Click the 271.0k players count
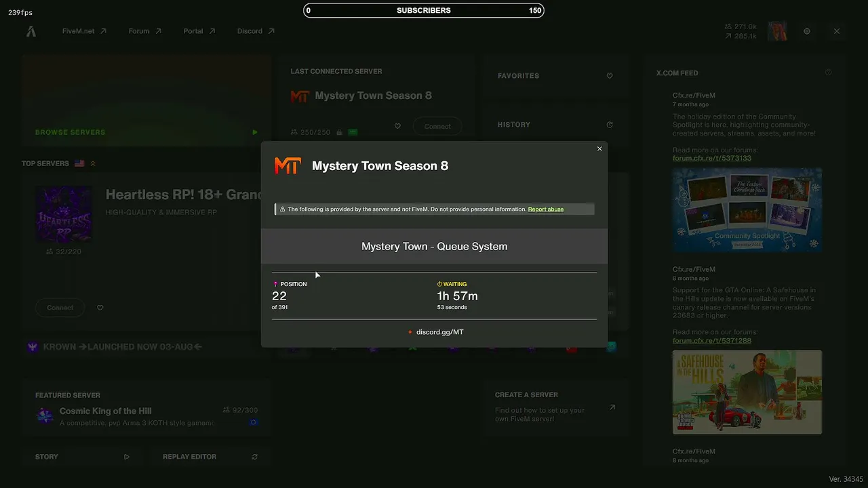 [741, 26]
